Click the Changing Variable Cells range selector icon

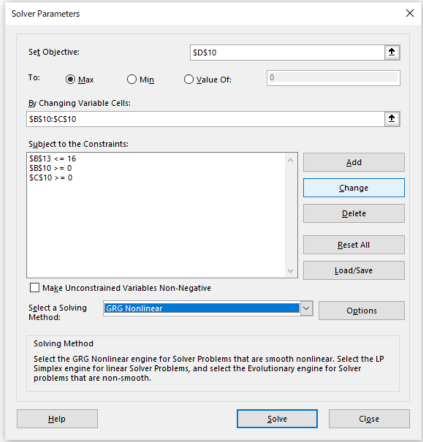[x=392, y=119]
